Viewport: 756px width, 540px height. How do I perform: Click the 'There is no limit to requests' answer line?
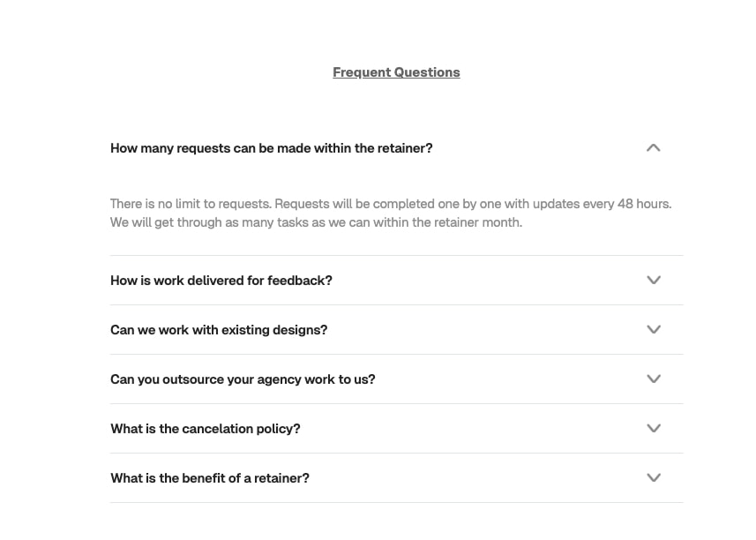[x=391, y=204]
